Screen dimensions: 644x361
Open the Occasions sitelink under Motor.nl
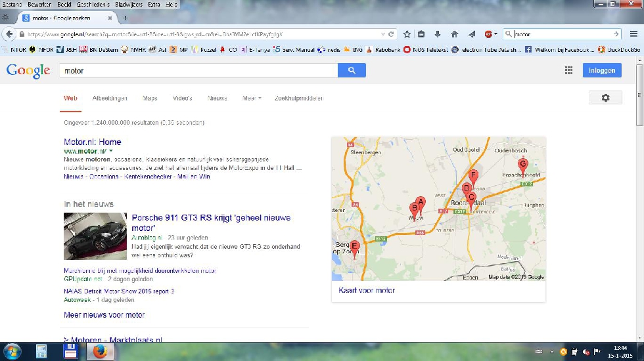(104, 177)
